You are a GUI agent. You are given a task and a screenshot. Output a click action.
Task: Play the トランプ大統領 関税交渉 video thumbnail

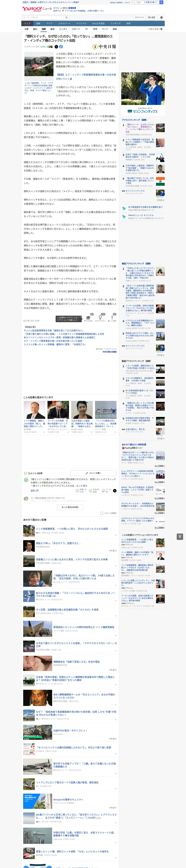(160, 369)
